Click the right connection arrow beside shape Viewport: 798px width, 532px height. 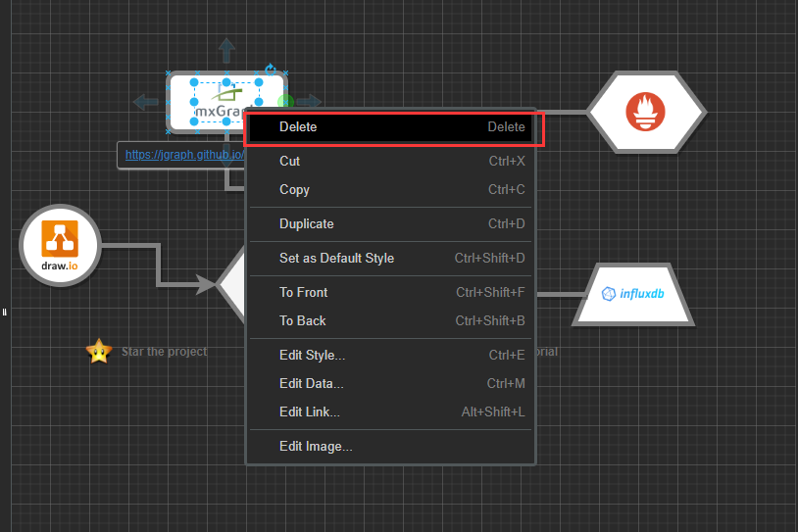point(309,102)
